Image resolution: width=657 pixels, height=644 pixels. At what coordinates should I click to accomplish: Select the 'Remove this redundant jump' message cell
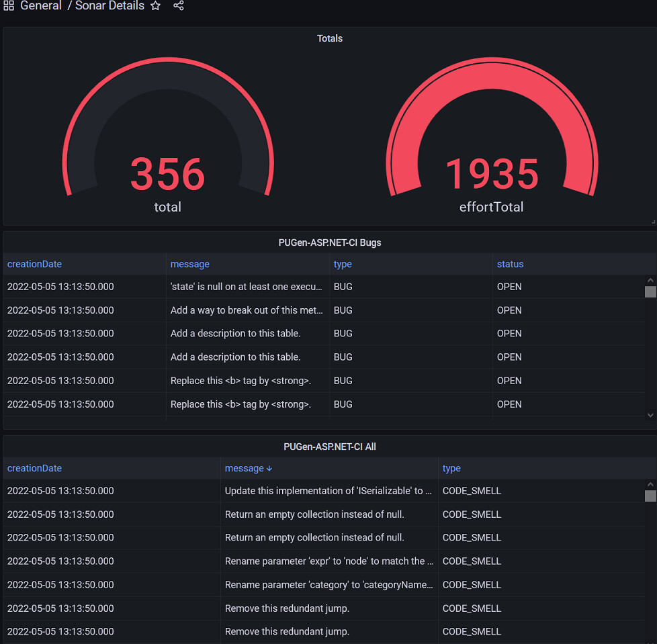coord(286,608)
